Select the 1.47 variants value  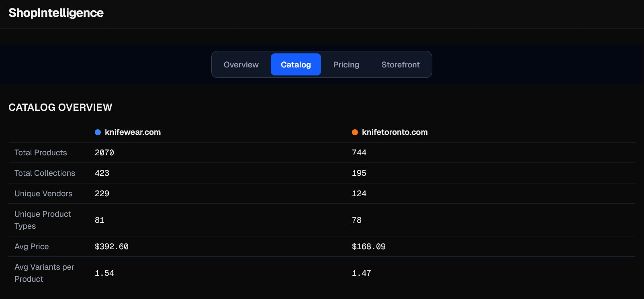(362, 273)
